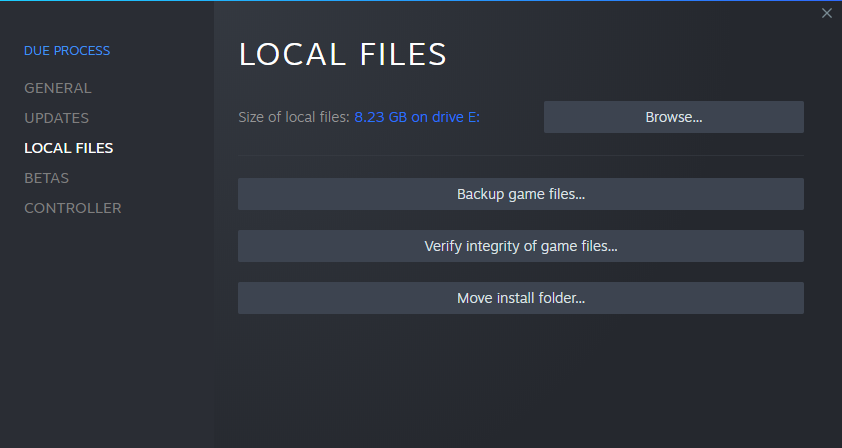This screenshot has height=448, width=842.
Task: Browse the local game files folder
Action: [x=673, y=117]
